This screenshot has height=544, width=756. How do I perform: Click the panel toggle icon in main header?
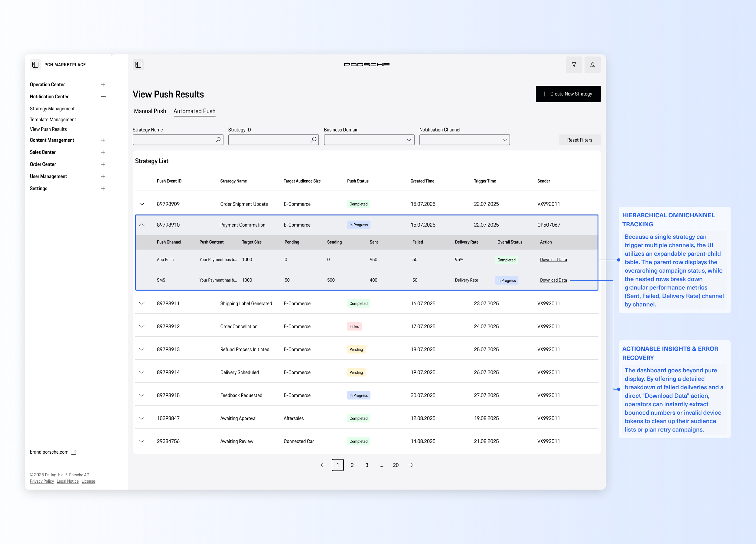pyautogui.click(x=138, y=65)
